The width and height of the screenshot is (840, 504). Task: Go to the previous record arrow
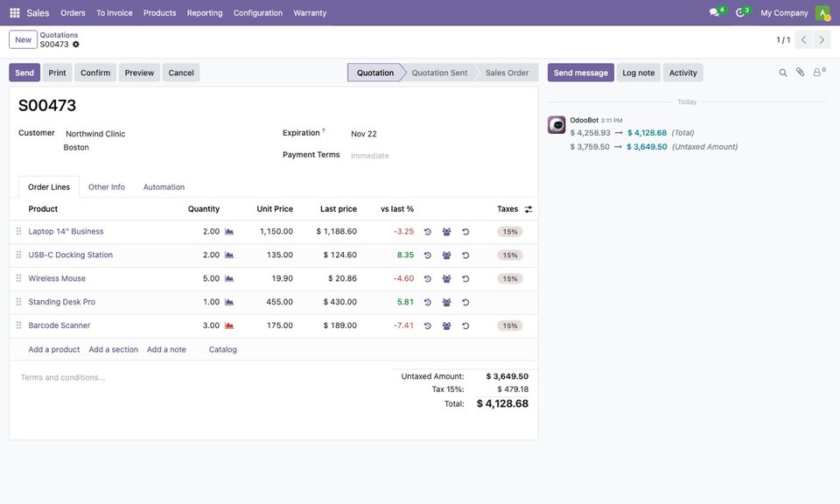coord(803,39)
